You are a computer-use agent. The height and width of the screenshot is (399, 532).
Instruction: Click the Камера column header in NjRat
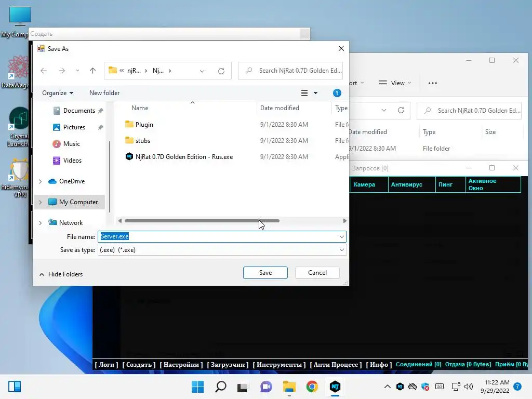coord(369,184)
